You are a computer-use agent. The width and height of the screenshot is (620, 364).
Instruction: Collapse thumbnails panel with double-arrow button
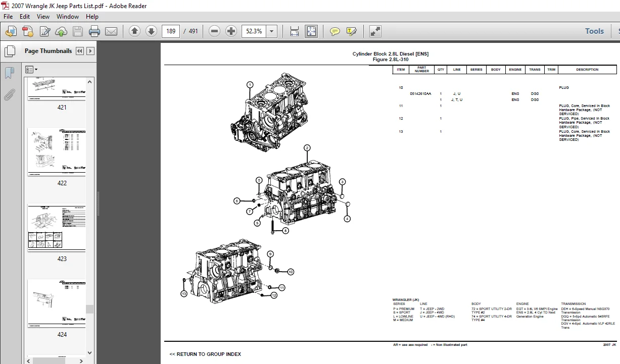point(80,51)
